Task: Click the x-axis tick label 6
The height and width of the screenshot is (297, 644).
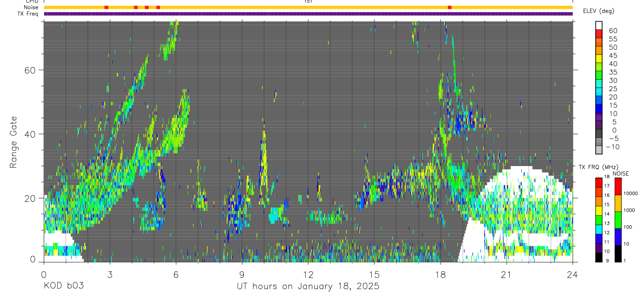Action: click(x=176, y=274)
